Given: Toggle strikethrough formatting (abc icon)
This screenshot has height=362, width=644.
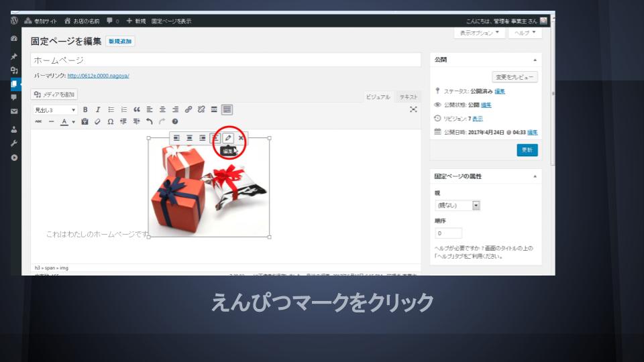Looking at the screenshot, I should click(38, 121).
